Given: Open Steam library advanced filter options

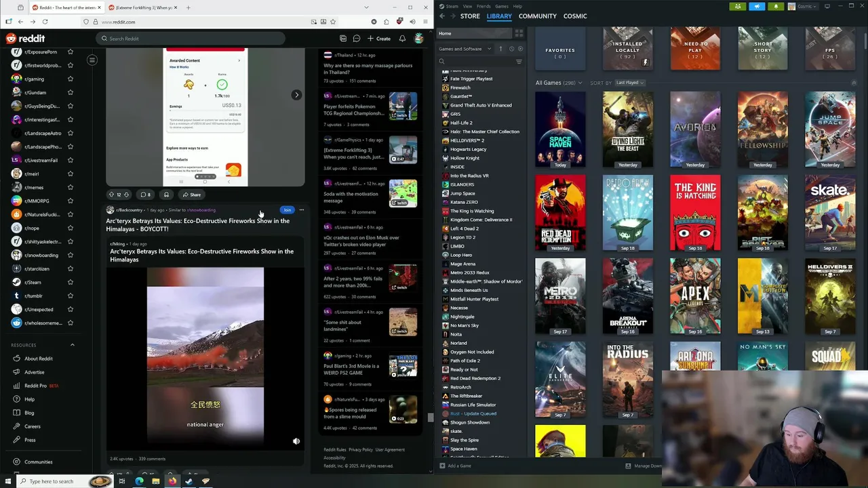Looking at the screenshot, I should pos(519,62).
